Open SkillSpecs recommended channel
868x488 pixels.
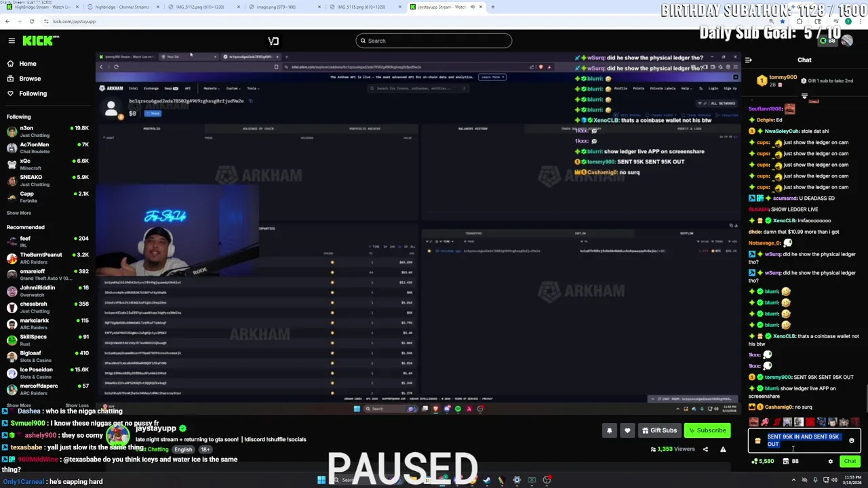click(x=47, y=340)
